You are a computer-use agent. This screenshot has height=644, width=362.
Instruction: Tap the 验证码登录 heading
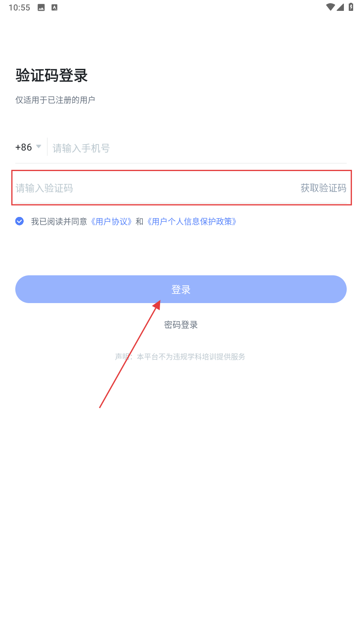point(51,75)
